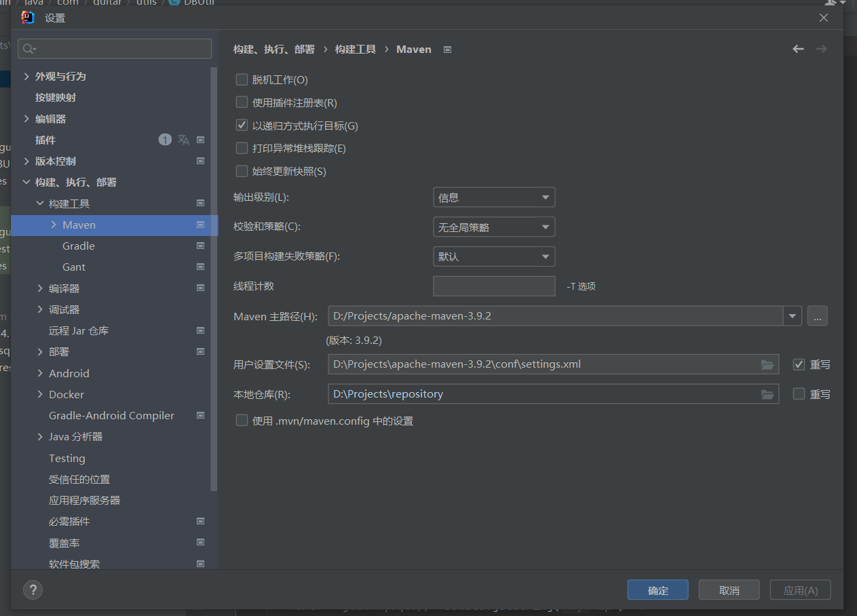857x616 pixels.
Task: Click project-level icon on the 覆盖率 row
Action: (x=200, y=543)
